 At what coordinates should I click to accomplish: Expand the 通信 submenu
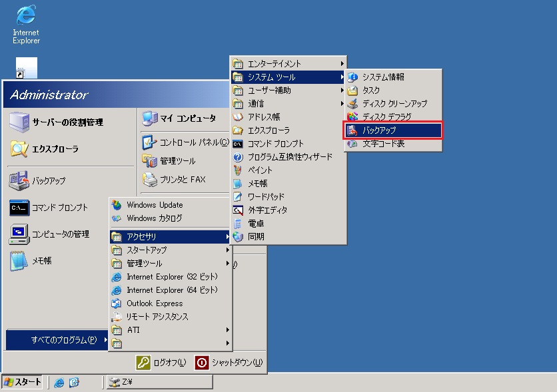pos(256,104)
